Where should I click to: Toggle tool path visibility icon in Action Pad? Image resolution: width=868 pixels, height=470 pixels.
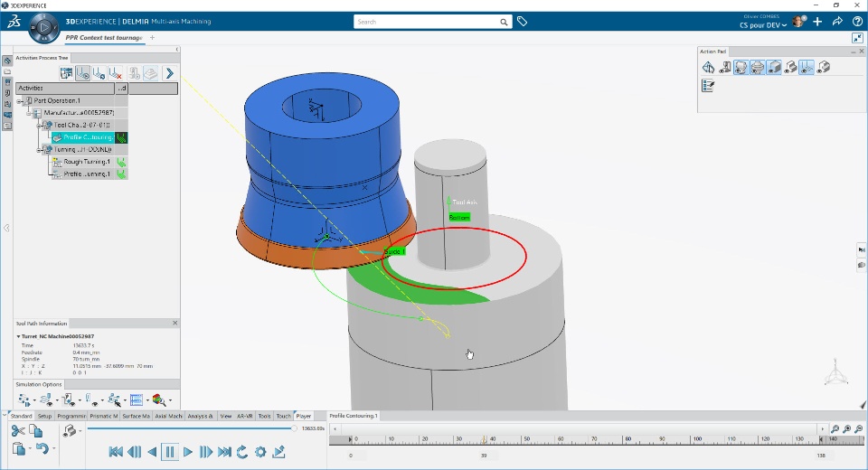coord(807,68)
